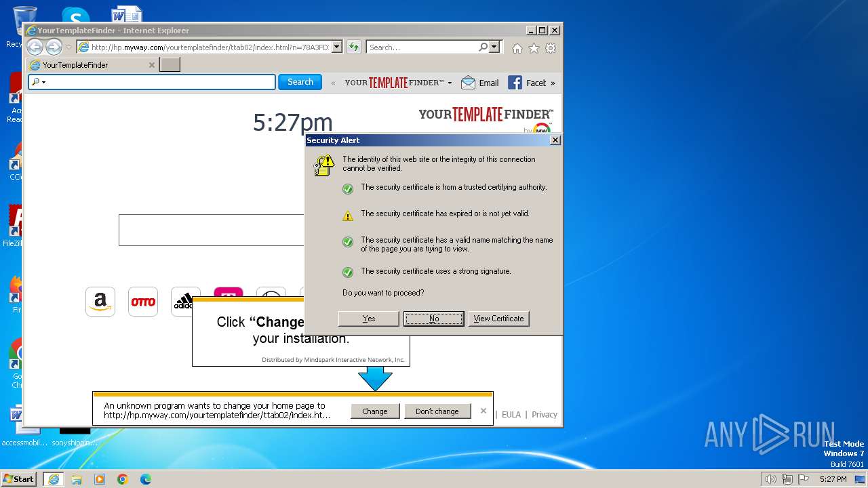Click the taskbar clock 5:27 PM

click(x=833, y=479)
